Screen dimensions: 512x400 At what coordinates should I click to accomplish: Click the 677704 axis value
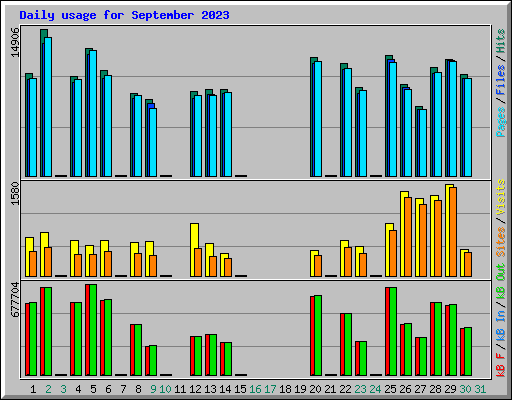click(x=15, y=299)
